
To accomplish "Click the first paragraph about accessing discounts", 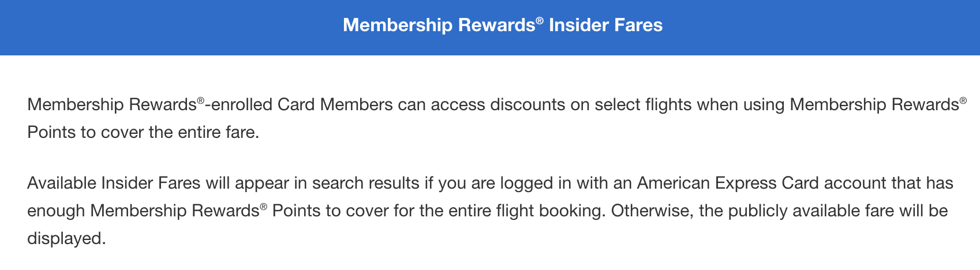I will [x=497, y=118].
